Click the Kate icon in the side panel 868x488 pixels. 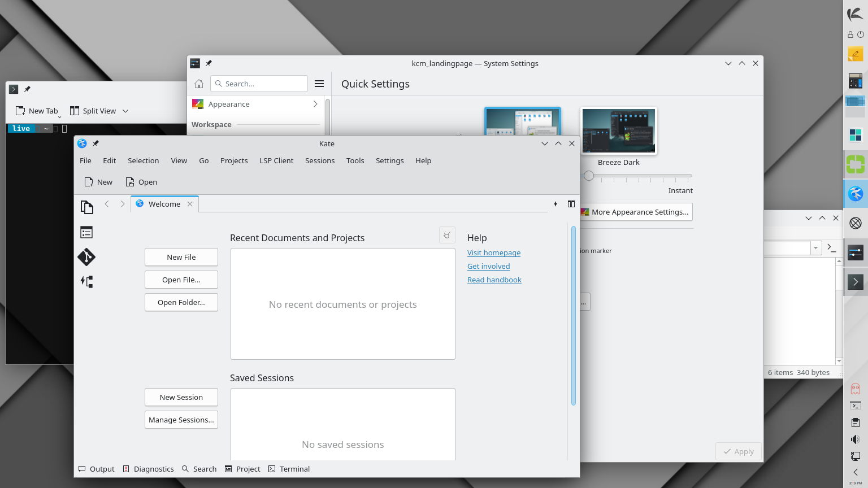[856, 194]
